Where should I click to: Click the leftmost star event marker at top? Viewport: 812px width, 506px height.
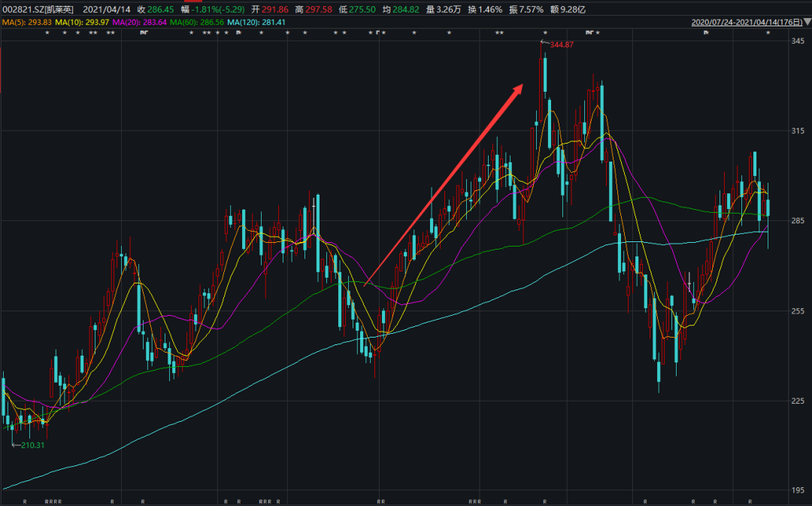coord(47,33)
